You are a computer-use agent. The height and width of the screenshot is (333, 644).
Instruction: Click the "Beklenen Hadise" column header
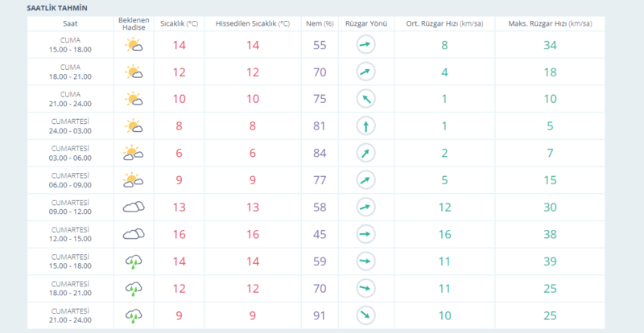pos(134,23)
